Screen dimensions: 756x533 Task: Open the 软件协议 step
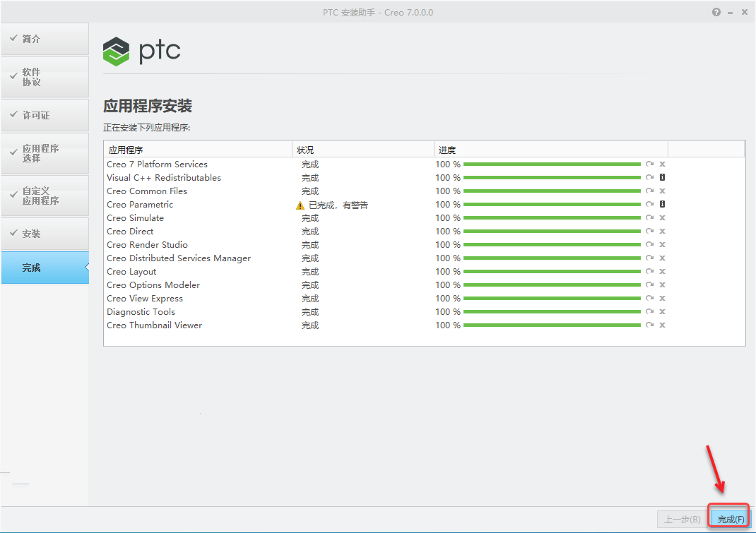point(45,77)
